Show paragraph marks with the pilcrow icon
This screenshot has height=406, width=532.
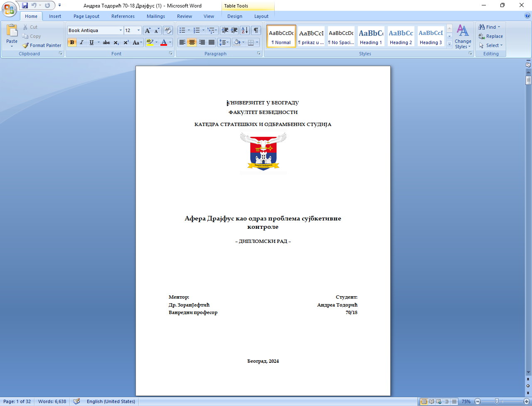[x=256, y=30]
